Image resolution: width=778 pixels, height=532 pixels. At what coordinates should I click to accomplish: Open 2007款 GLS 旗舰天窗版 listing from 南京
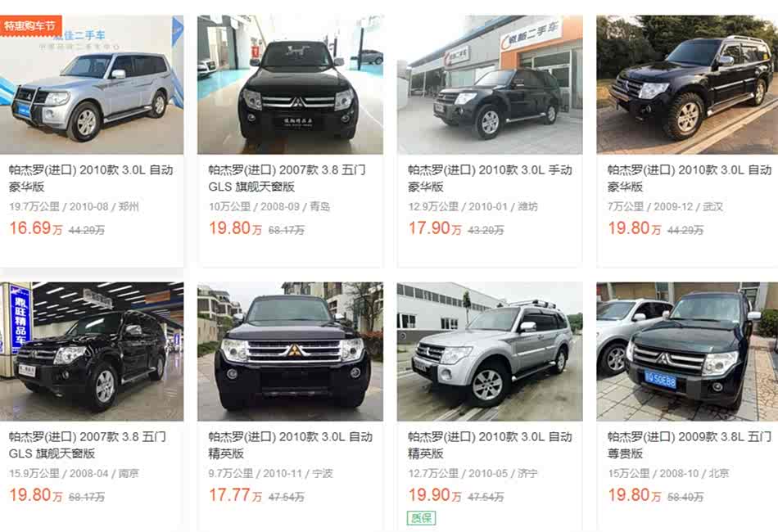88,444
